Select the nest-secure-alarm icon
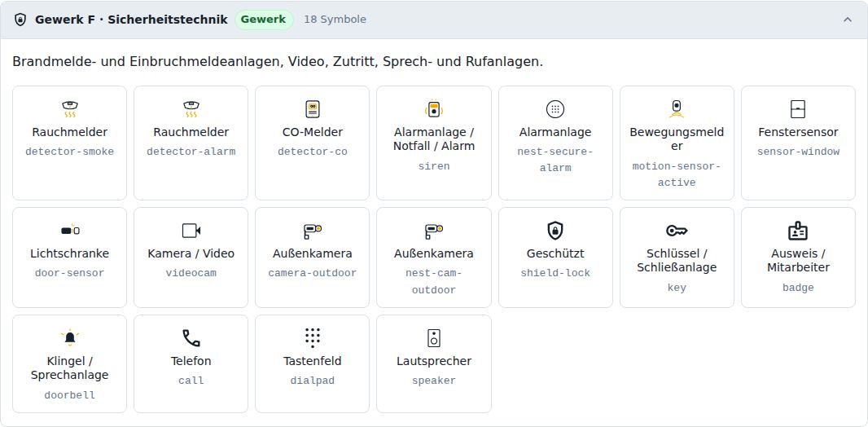 click(x=555, y=109)
